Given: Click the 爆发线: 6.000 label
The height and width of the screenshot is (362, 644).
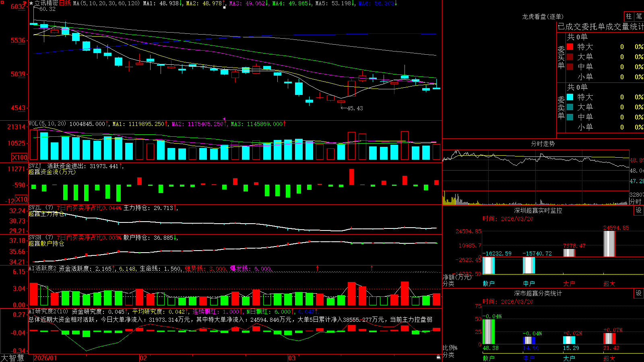Looking at the screenshot, I should (251, 268).
